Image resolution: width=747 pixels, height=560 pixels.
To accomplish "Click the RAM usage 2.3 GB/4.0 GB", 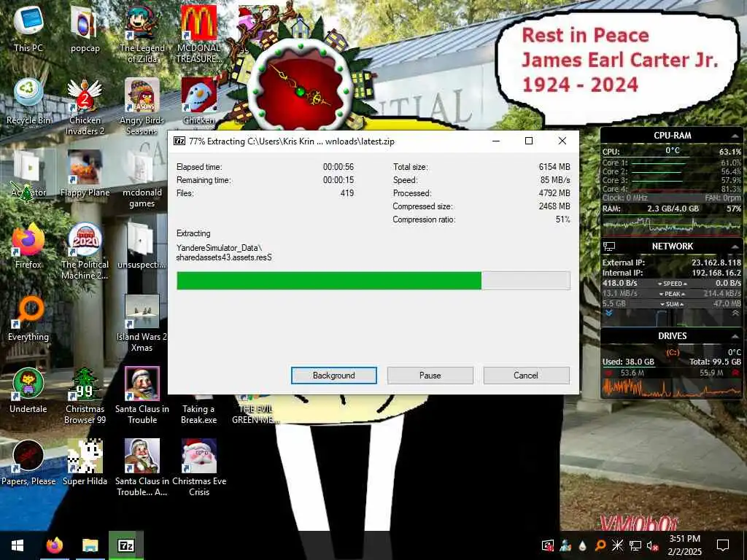I will (x=673, y=209).
